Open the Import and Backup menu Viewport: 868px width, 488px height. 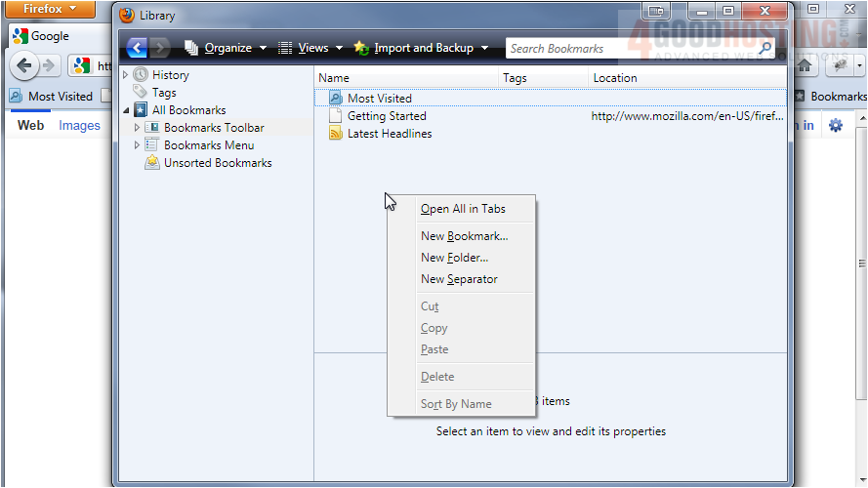point(421,48)
